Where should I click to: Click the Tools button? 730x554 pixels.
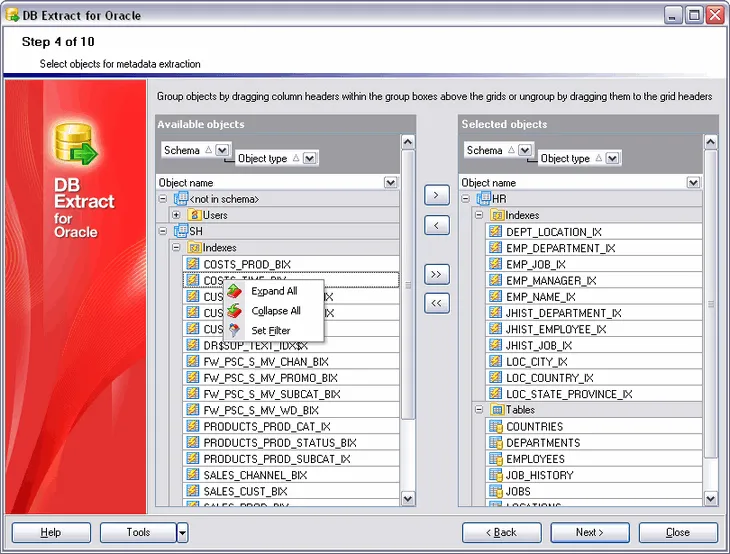[x=138, y=533]
